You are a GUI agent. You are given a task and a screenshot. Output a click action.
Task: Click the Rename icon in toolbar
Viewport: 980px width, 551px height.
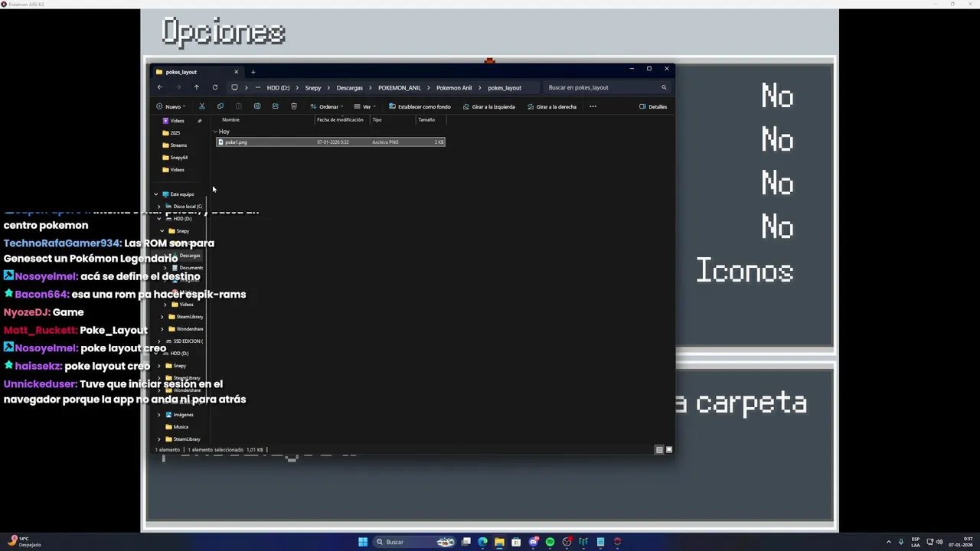tap(257, 106)
